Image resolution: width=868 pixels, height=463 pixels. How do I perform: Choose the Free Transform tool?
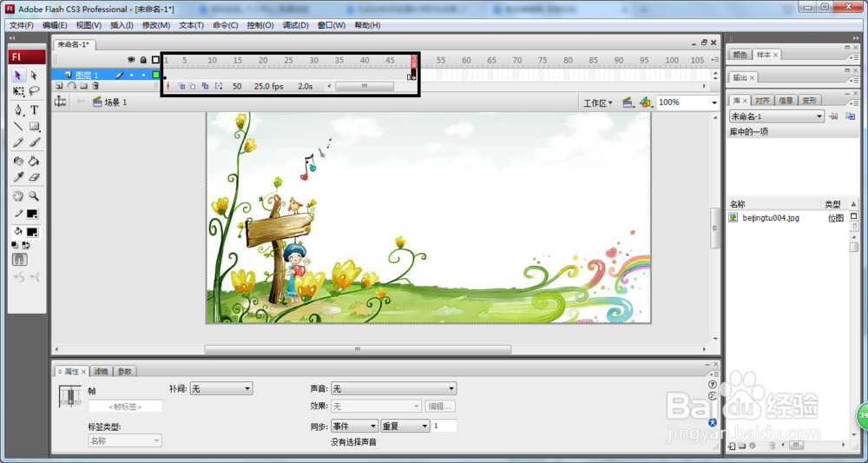coord(18,91)
